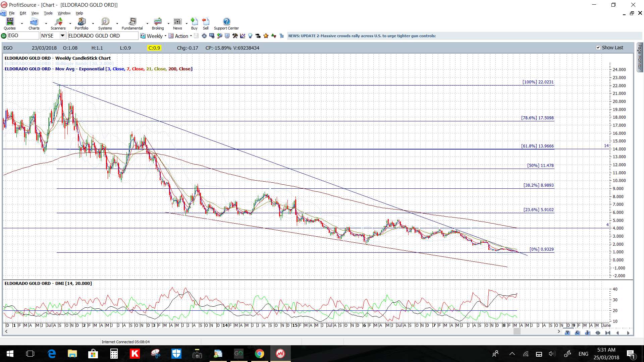Expand the Portfolio dropdown arrow
Image resolution: width=644 pixels, height=362 pixels.
point(93,24)
